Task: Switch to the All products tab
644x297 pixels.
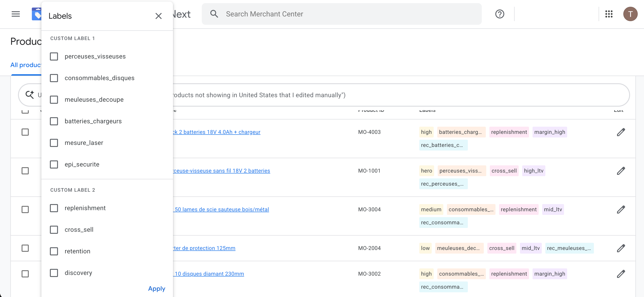Action: [26, 65]
